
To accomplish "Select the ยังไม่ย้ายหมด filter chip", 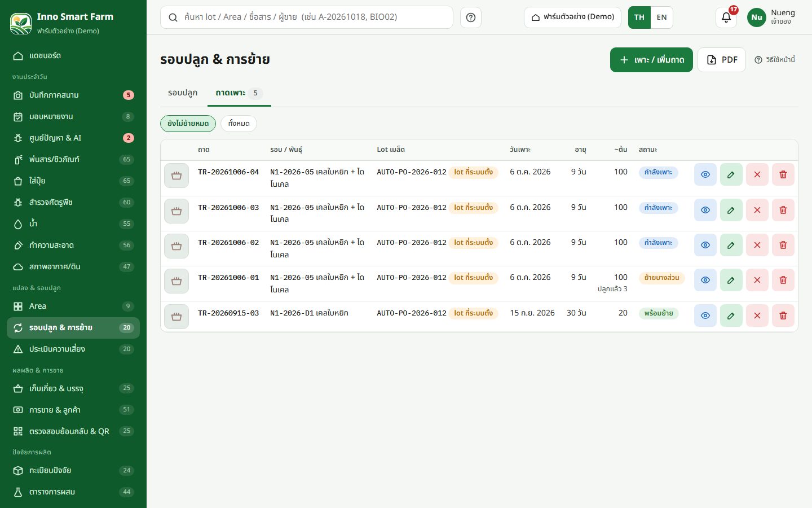I will 188,124.
